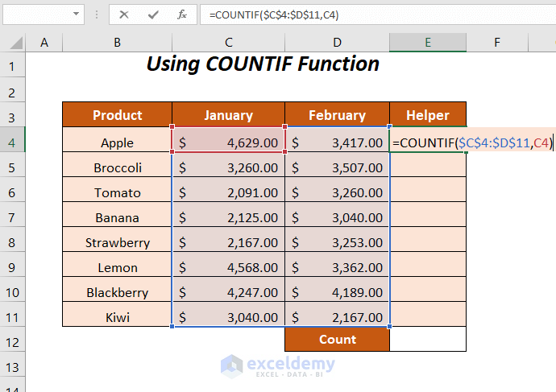This screenshot has height=392, width=556.
Task: Open the Insert Function fx dialog
Action: 183,14
